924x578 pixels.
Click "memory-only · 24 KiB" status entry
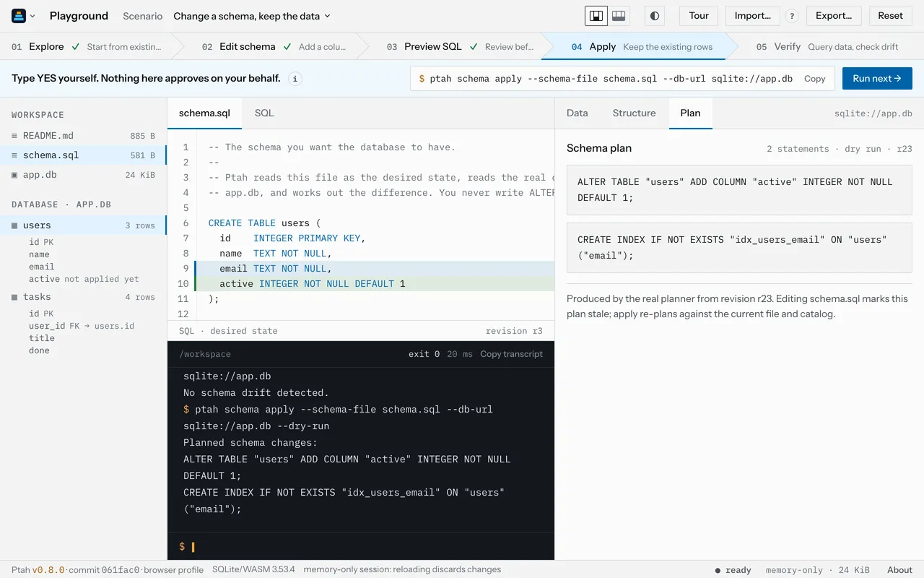point(817,570)
